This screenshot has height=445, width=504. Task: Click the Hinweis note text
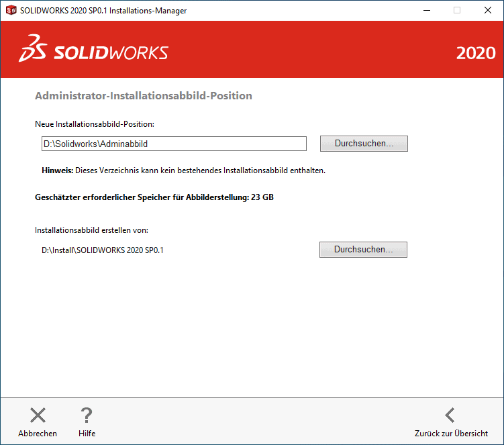coord(183,170)
